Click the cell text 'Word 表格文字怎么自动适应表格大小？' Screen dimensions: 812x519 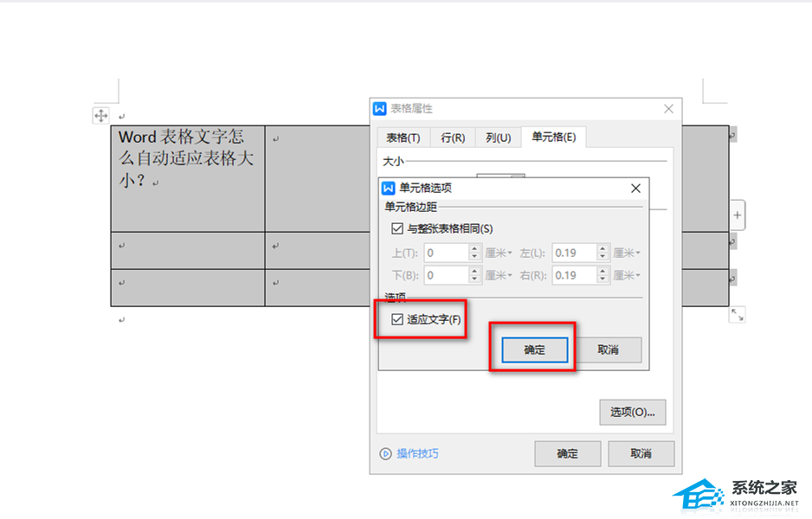[x=186, y=158]
